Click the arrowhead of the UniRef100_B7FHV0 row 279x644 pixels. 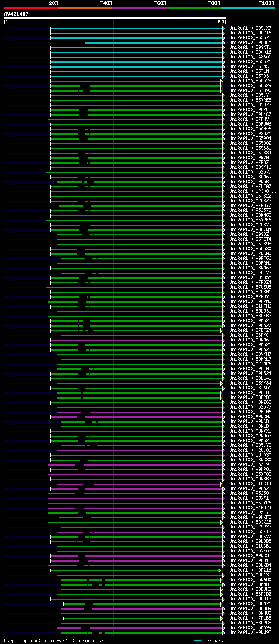click(224, 119)
